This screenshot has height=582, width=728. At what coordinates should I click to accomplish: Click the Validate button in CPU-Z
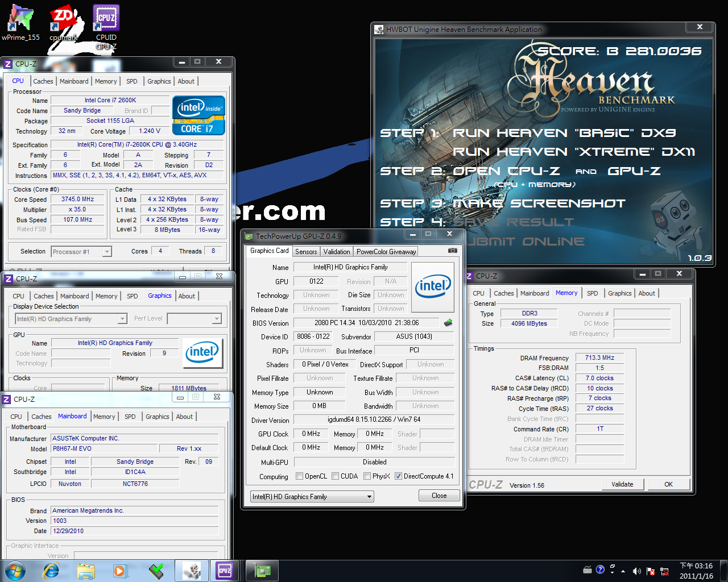[x=622, y=484]
